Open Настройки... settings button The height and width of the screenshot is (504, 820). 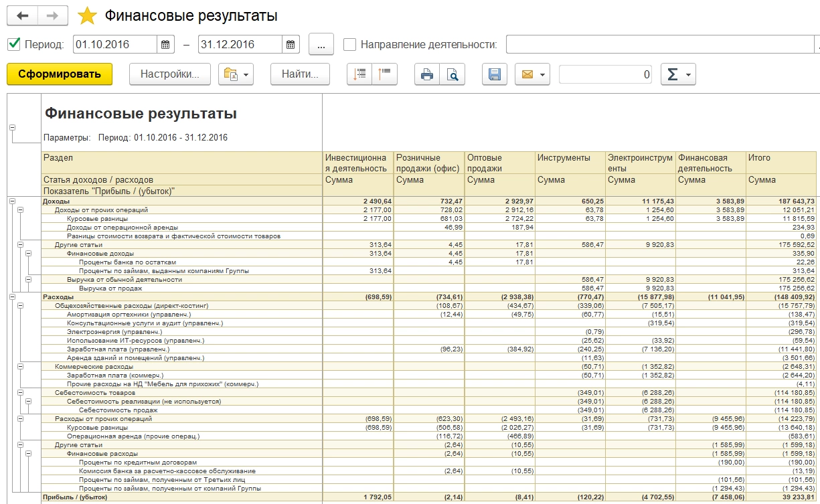(169, 74)
